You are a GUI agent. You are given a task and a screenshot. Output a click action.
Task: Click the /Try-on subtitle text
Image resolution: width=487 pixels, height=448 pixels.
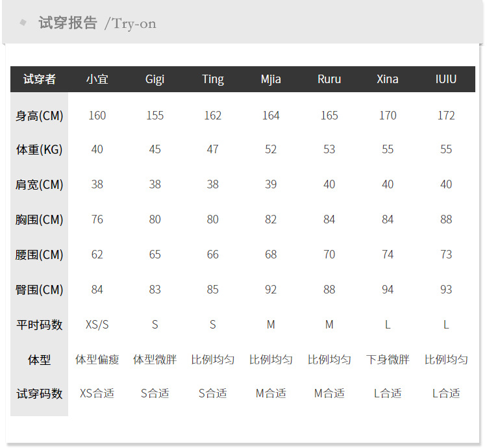click(x=131, y=24)
